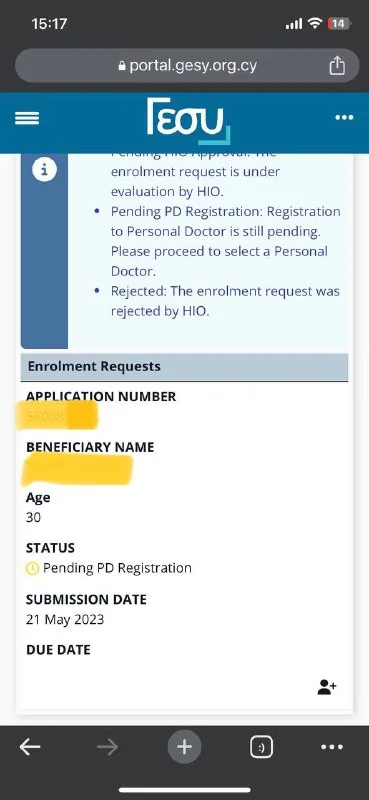Open a new tab with plus button
The height and width of the screenshot is (800, 369).
coord(184,747)
